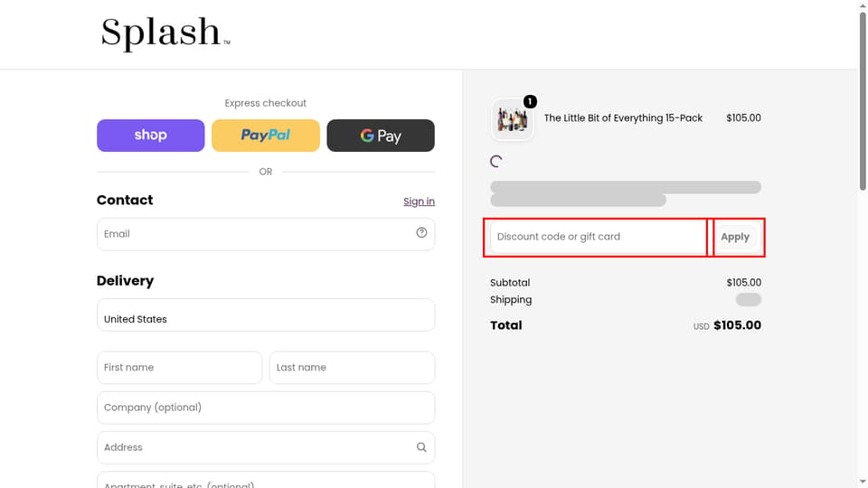Pay with Shop Pay button
The image size is (868, 488).
coord(151,136)
